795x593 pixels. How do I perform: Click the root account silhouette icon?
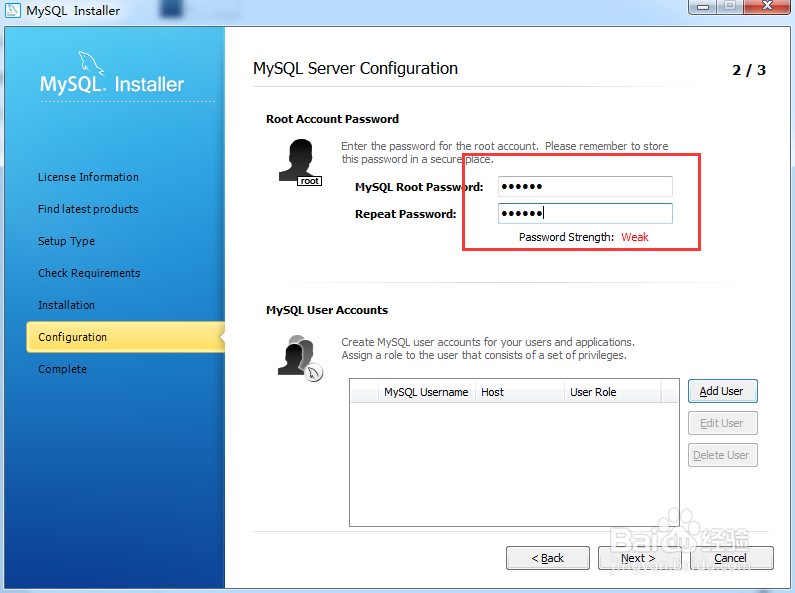point(300,162)
